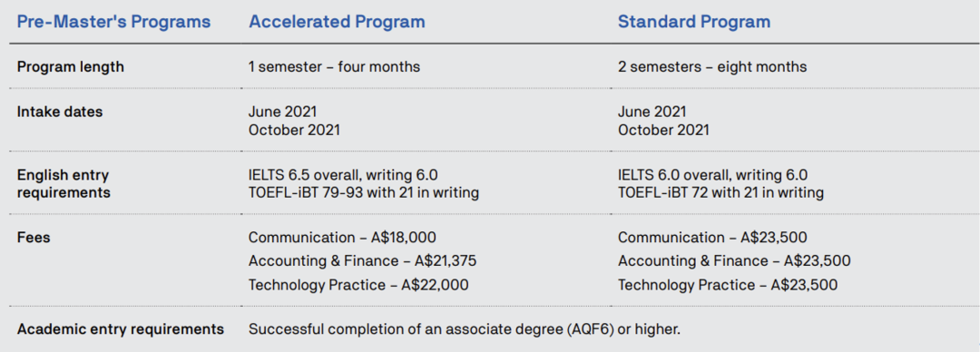Click the Program length row label

(71, 67)
